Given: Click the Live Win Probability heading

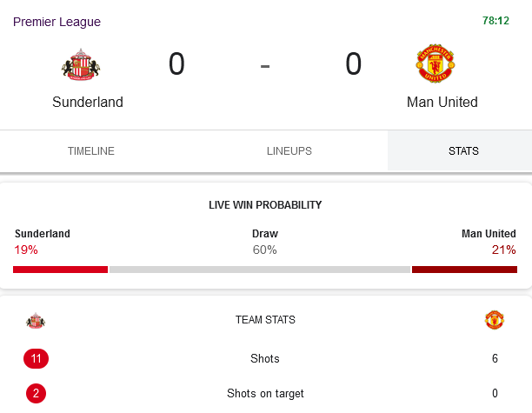Looking at the screenshot, I should click(265, 205).
